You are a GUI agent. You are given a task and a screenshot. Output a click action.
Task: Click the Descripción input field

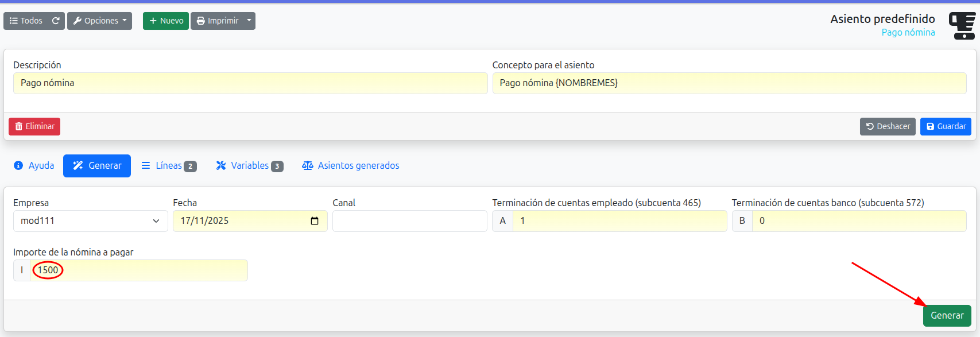(250, 83)
